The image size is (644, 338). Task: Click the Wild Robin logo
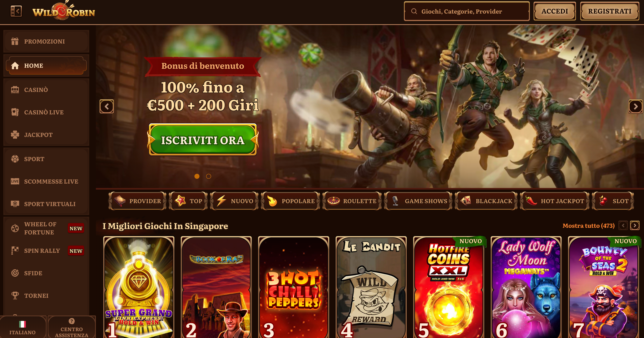click(x=64, y=11)
